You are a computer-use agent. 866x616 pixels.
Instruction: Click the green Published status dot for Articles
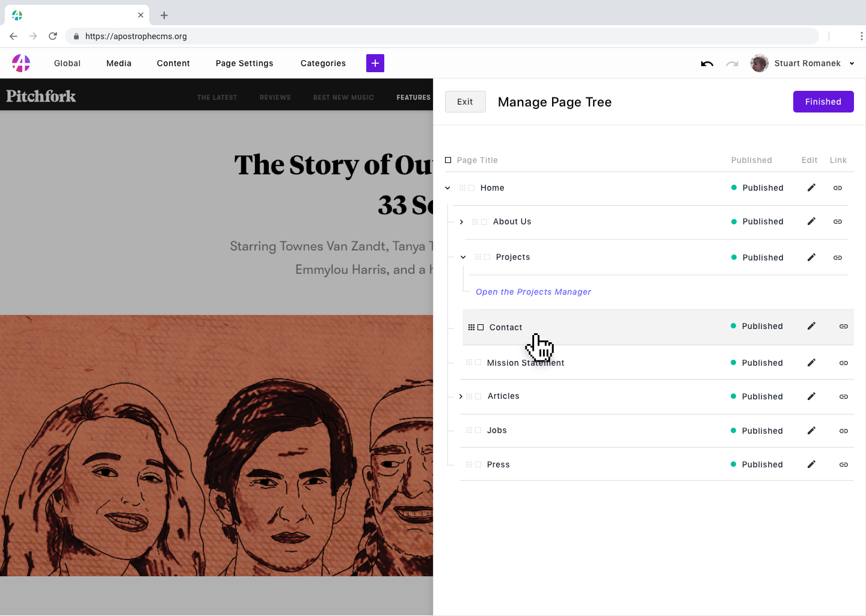(x=733, y=396)
